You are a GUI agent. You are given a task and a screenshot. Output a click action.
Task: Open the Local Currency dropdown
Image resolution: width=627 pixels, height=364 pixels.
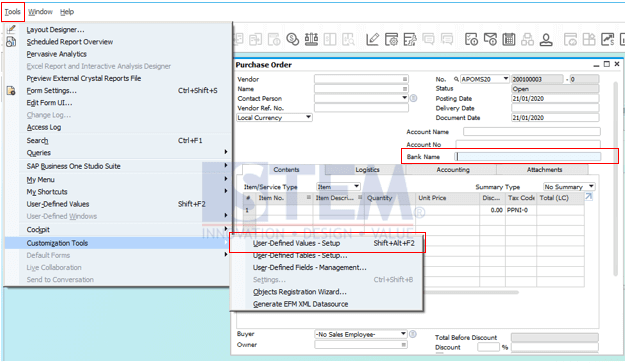pos(308,117)
